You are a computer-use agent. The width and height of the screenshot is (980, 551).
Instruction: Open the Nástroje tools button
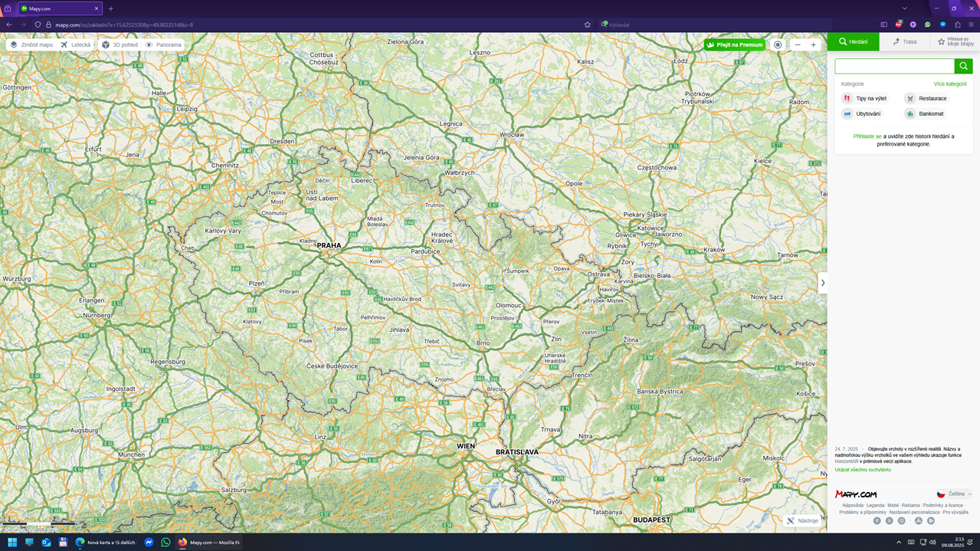click(801, 521)
